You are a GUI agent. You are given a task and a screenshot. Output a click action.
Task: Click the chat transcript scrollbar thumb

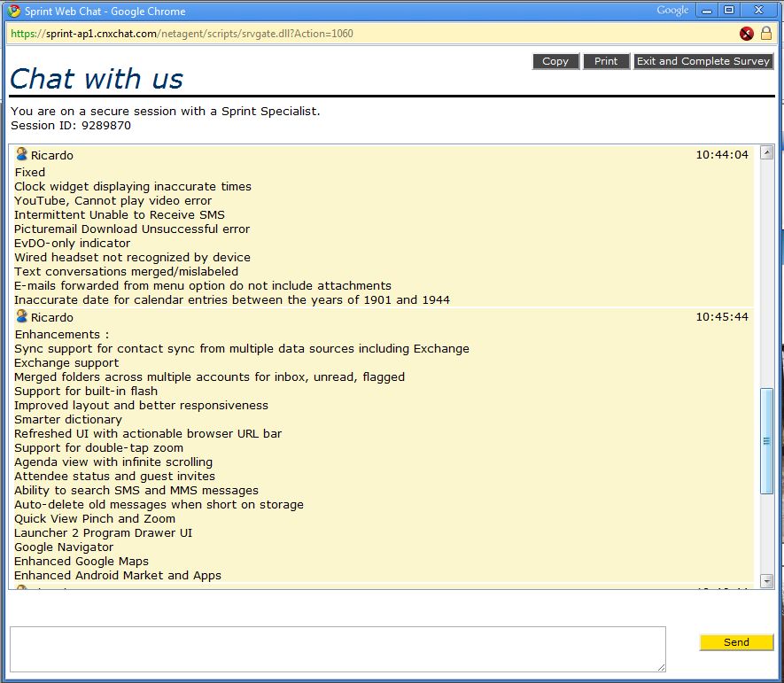coord(766,441)
